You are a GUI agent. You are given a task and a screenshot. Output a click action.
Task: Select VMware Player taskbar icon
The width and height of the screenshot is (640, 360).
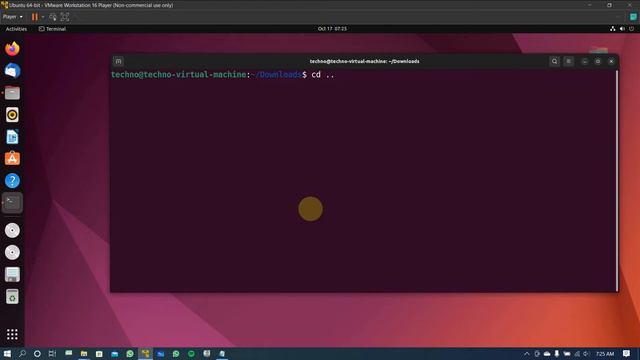click(x=145, y=353)
